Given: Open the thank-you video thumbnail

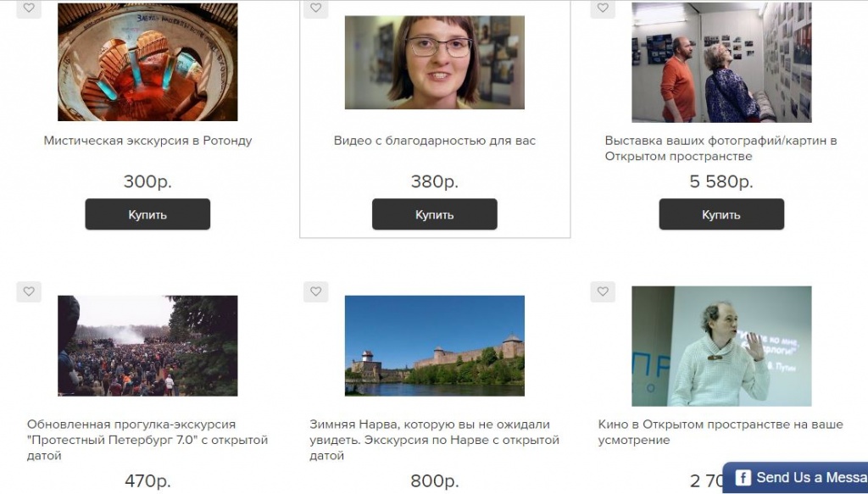Looking at the screenshot, I should [435, 62].
